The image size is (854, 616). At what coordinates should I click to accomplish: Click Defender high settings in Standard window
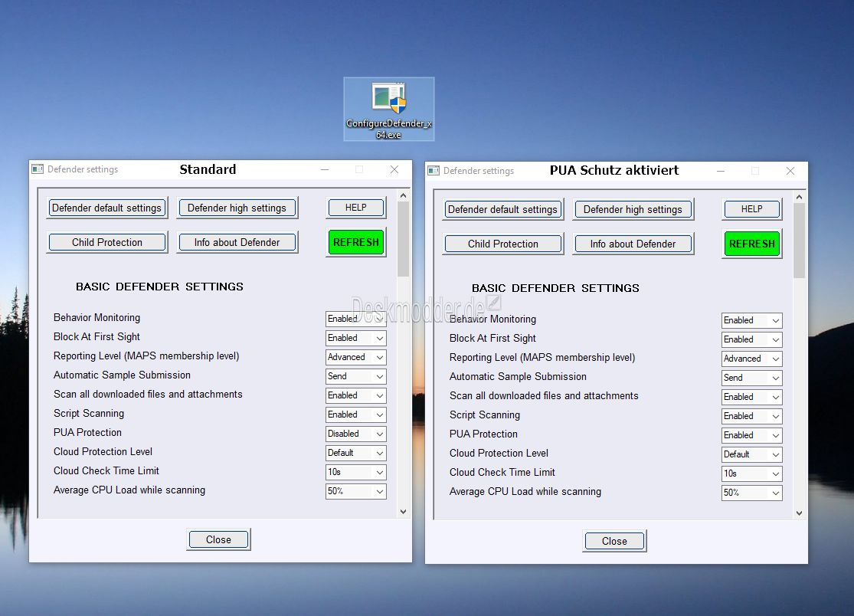point(237,208)
